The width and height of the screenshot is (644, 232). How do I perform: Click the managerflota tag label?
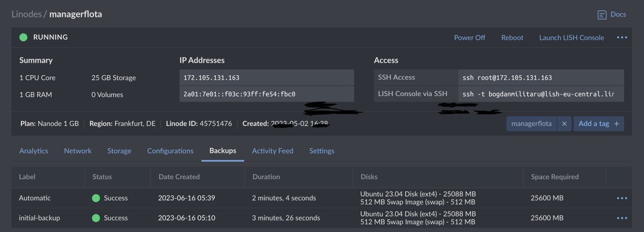(531, 124)
